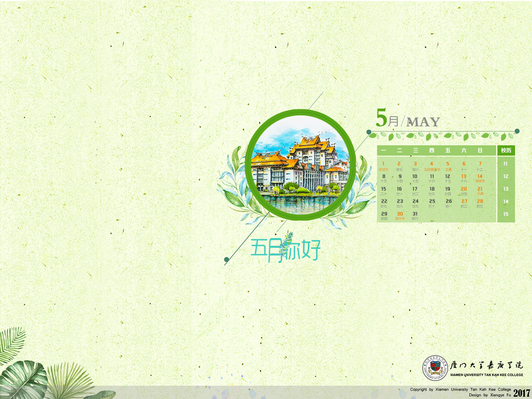Select May 27 labeled 初二
The image size is (532, 399).
point(464,203)
